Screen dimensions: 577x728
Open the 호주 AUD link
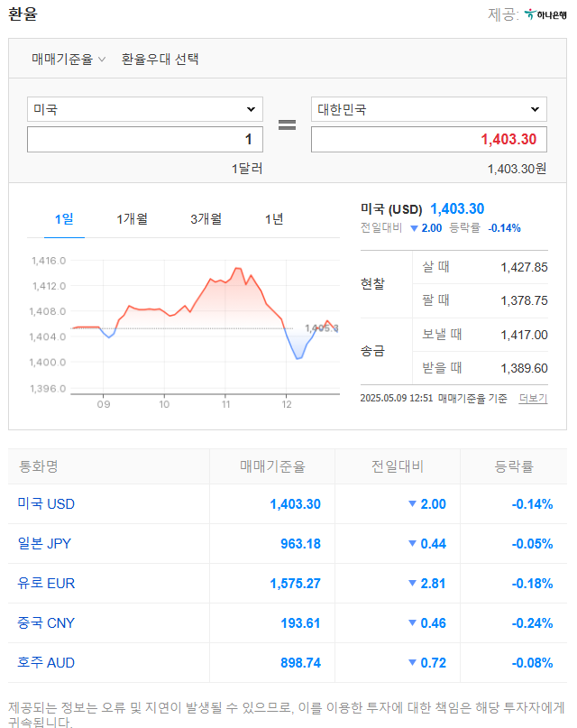[x=46, y=662]
